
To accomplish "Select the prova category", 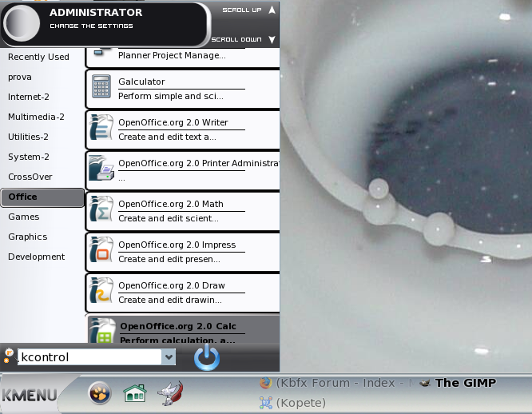I will pyautogui.click(x=20, y=77).
